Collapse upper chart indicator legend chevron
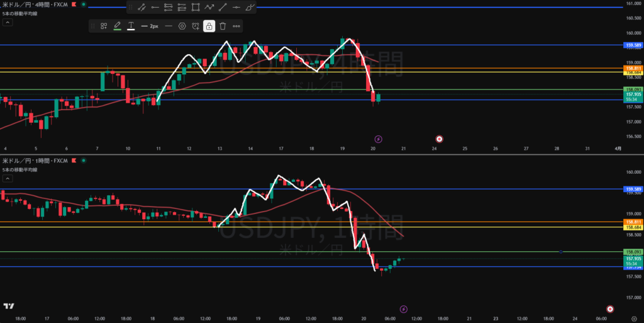The image size is (644, 323). pos(8,22)
